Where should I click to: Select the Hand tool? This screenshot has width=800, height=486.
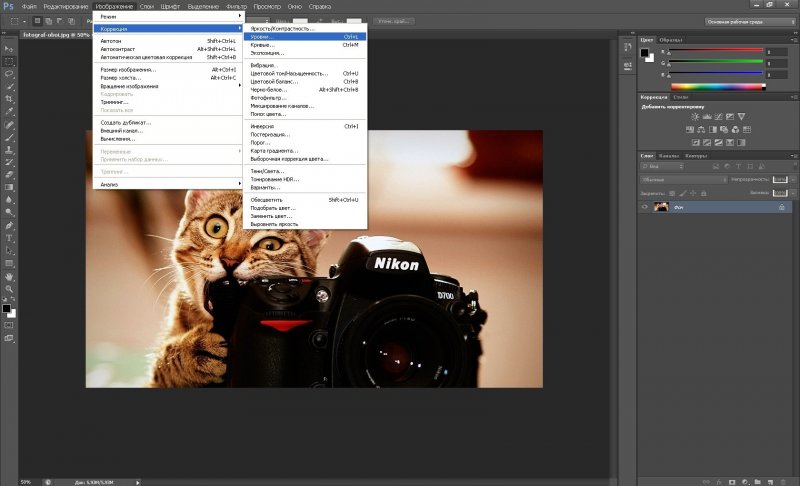pos(9,276)
